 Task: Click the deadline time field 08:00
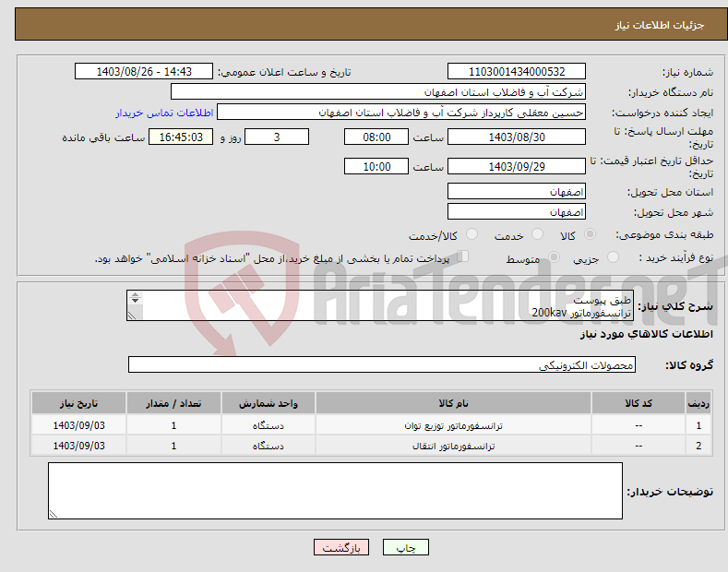tap(376, 137)
